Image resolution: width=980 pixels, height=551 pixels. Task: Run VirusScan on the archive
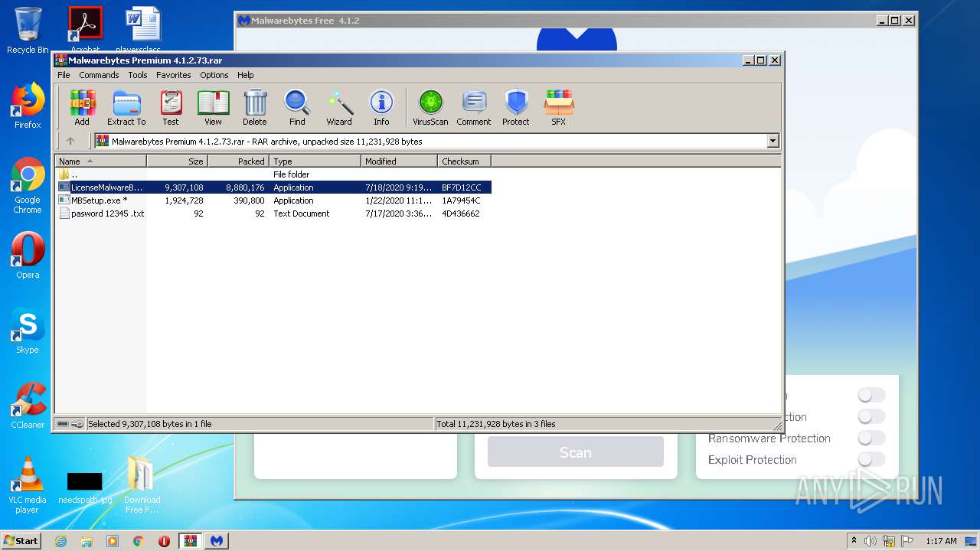tap(430, 107)
